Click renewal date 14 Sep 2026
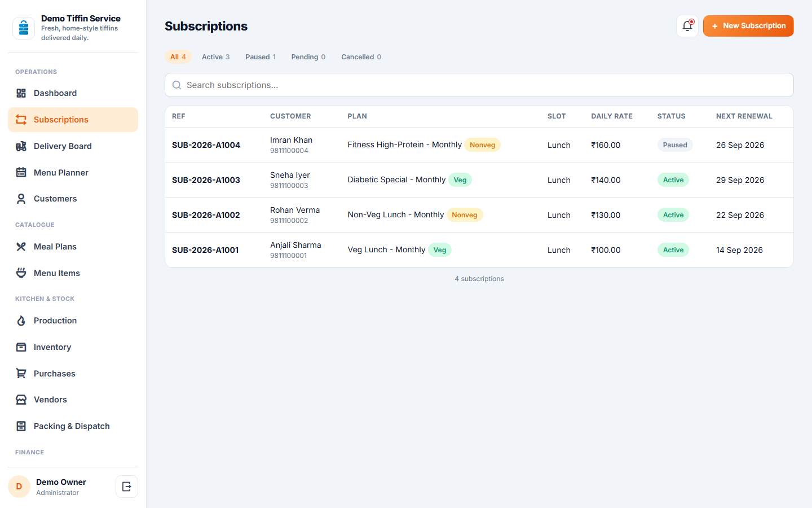Viewport: 812px width, 508px height. pyautogui.click(x=739, y=250)
